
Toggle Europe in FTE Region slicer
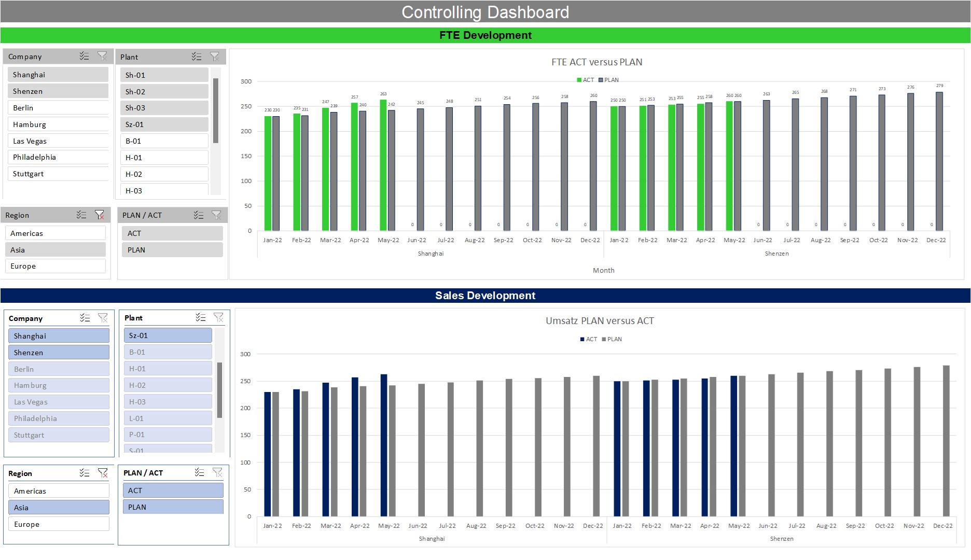55,266
